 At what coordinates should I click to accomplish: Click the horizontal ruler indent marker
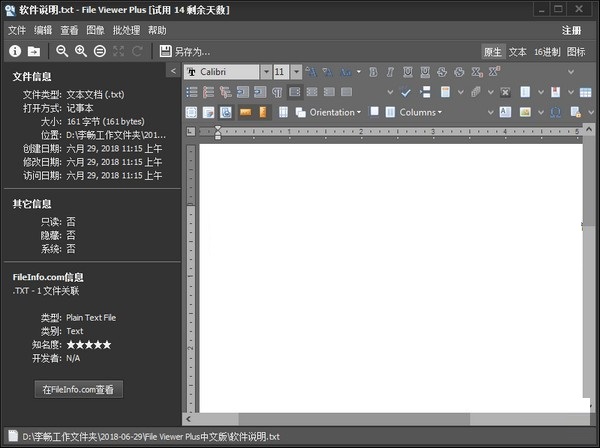point(218,132)
